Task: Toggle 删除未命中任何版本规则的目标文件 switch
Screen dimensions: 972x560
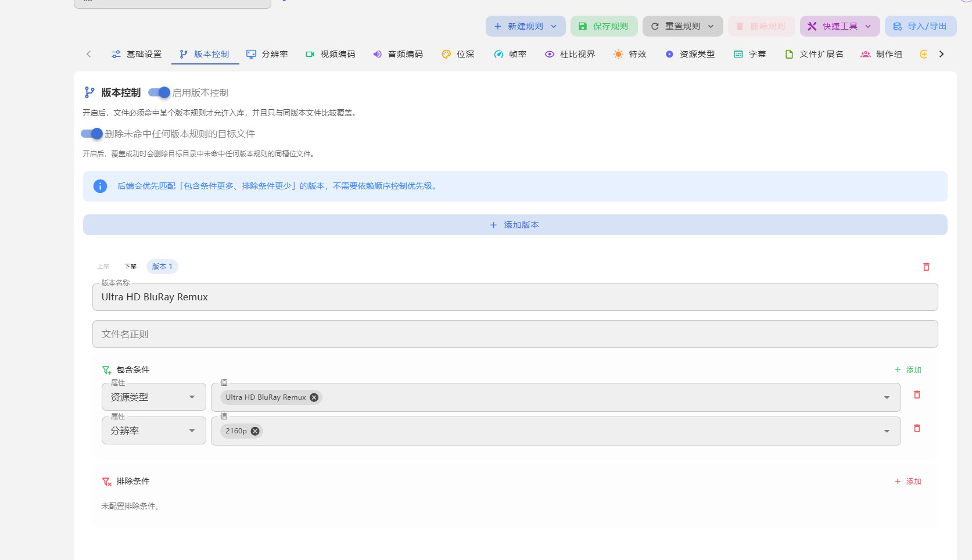Action: [x=92, y=134]
